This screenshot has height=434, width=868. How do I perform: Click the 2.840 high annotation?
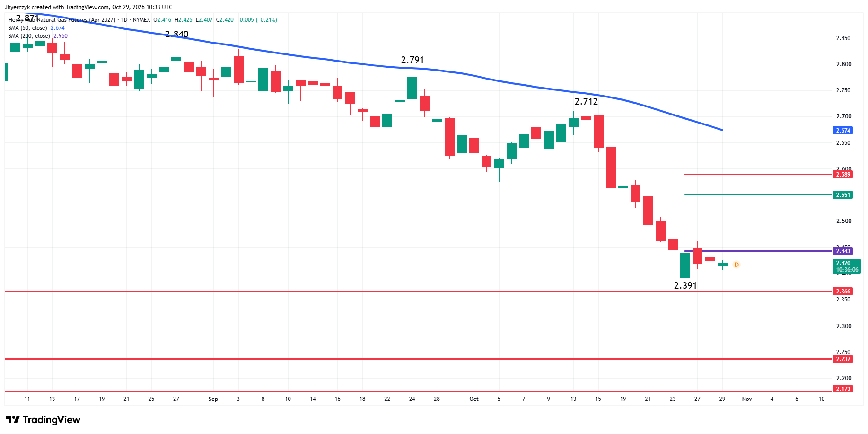[177, 35]
